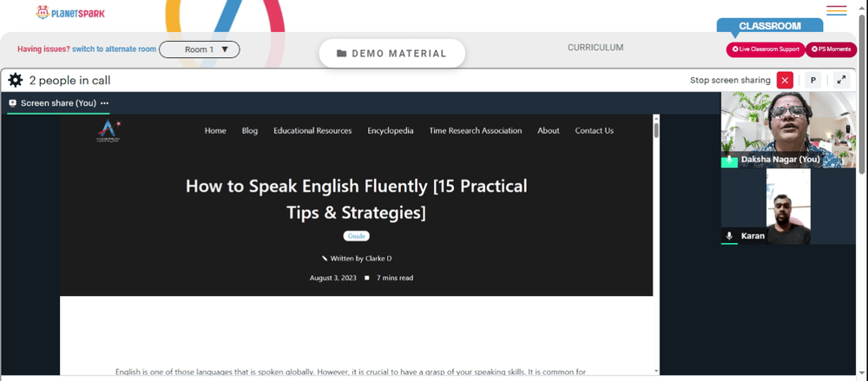Click the article title heading
This screenshot has height=381, width=868.
pyautogui.click(x=357, y=199)
